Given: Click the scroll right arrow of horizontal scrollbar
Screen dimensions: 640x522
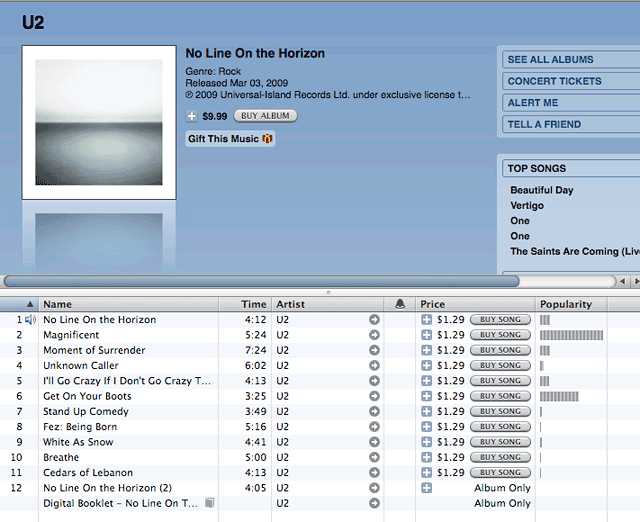Looking at the screenshot, I should tap(636, 281).
